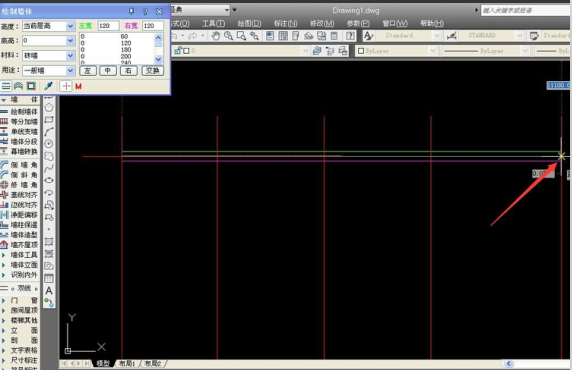Open the 工具(T) menu

tap(214, 23)
